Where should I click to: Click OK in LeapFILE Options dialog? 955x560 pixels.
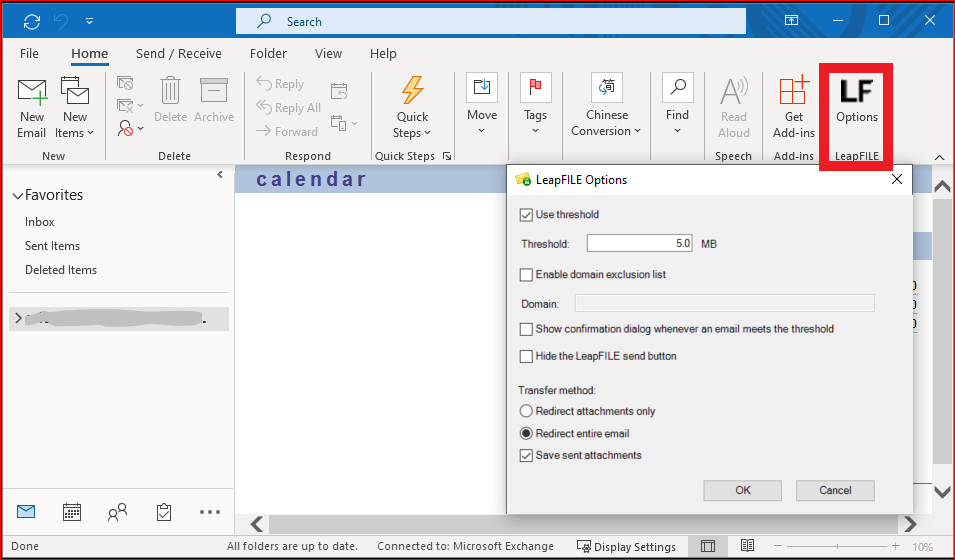pyautogui.click(x=742, y=490)
